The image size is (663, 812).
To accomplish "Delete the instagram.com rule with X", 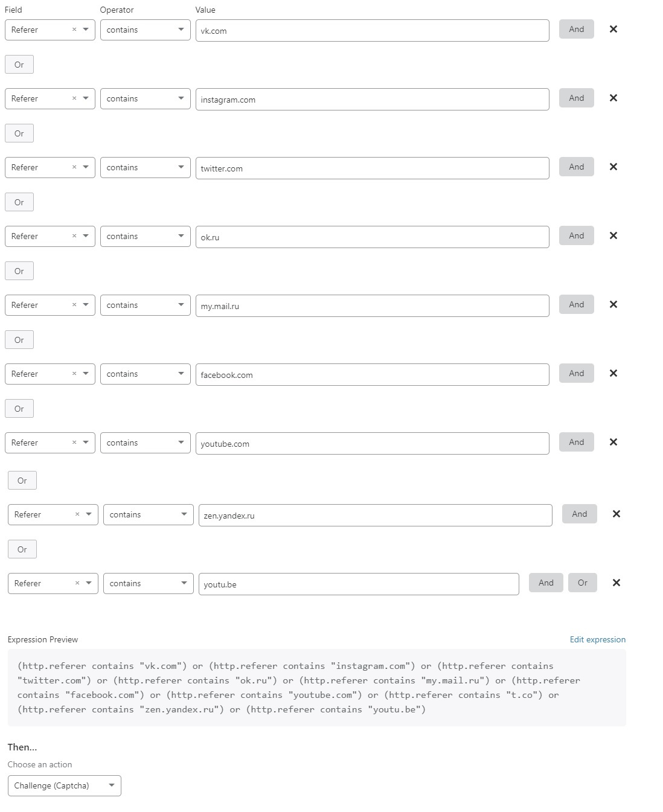I will tap(613, 98).
